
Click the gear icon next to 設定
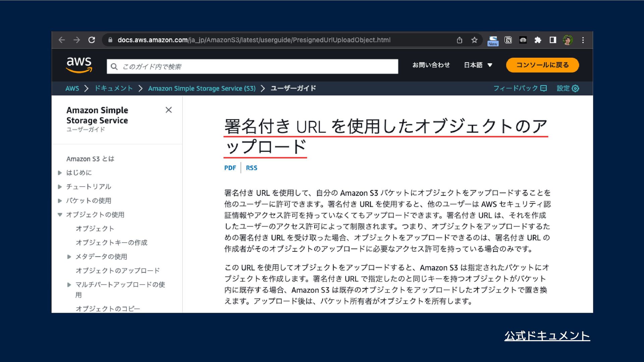click(575, 88)
